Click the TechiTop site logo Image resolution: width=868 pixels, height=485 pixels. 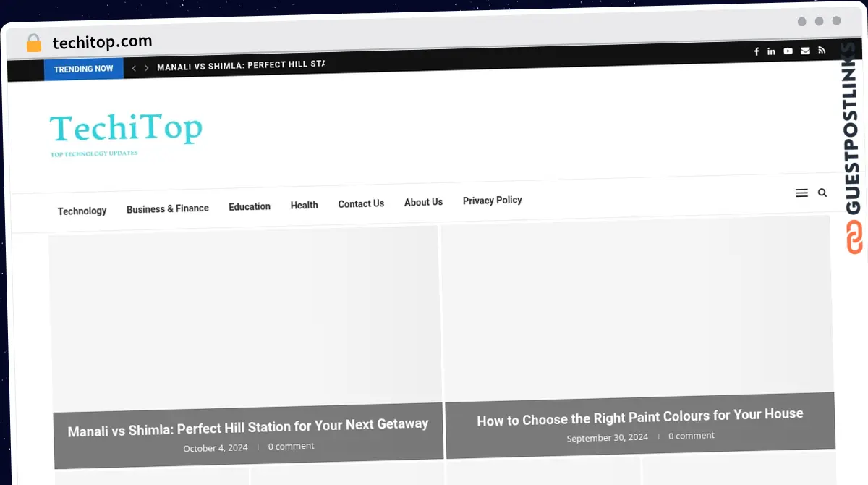tap(126, 130)
